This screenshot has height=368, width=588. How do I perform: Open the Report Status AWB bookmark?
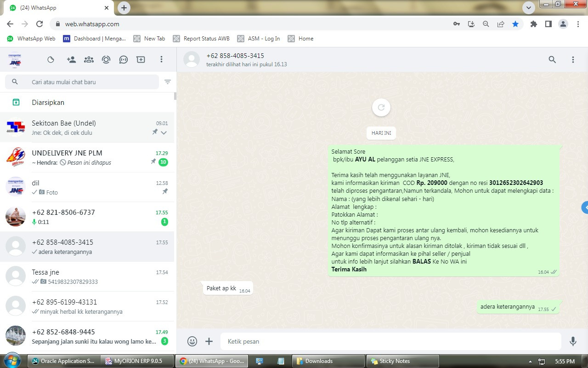[x=201, y=39]
